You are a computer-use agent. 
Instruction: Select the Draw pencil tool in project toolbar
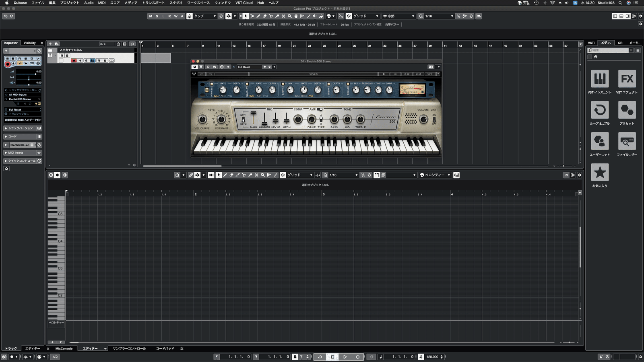pyautogui.click(x=258, y=16)
